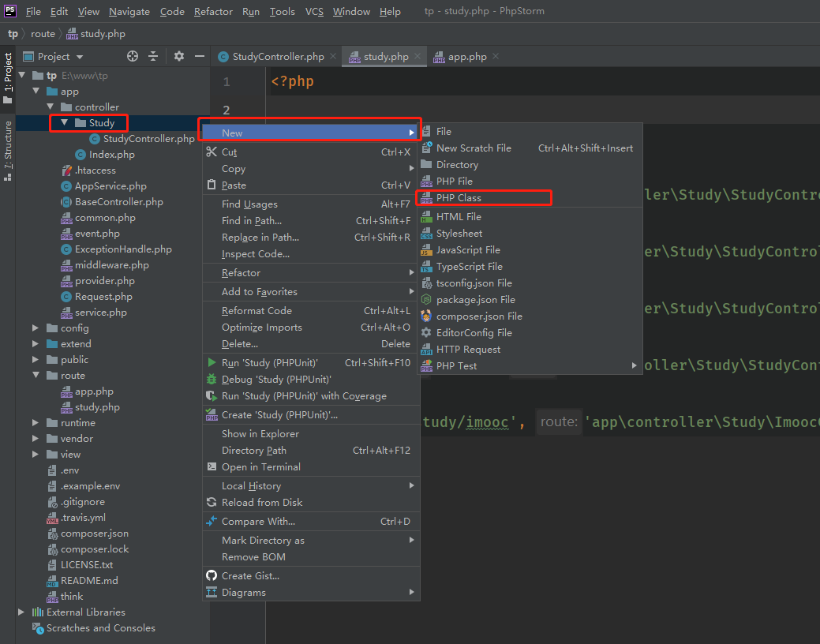This screenshot has width=820, height=644.
Task: Click the JavaScript File icon
Action: [427, 250]
